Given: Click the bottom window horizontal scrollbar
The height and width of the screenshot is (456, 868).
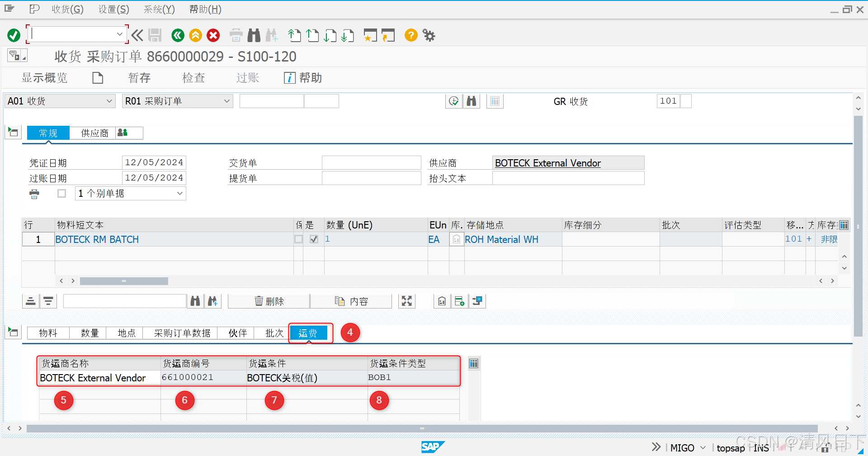Looking at the screenshot, I should click(x=422, y=428).
